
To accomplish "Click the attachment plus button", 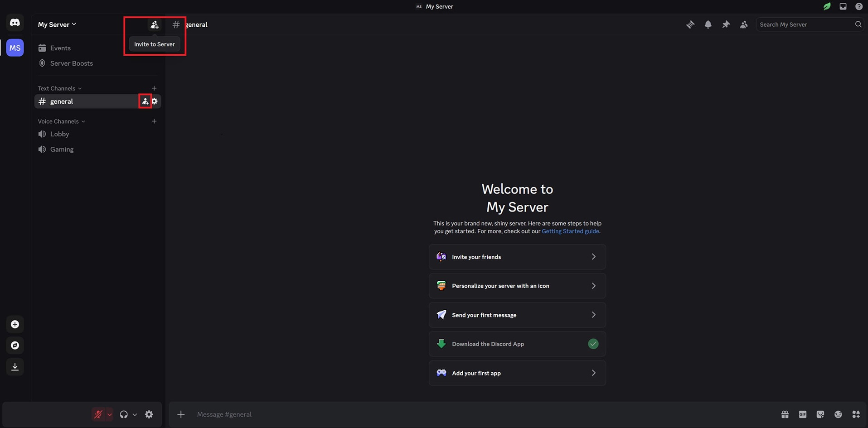I will click(x=181, y=414).
